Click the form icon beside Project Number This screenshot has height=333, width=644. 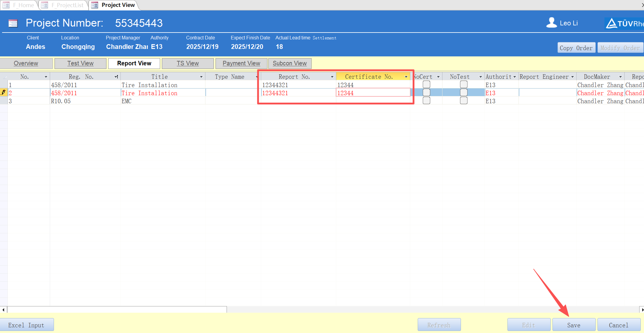(13, 23)
